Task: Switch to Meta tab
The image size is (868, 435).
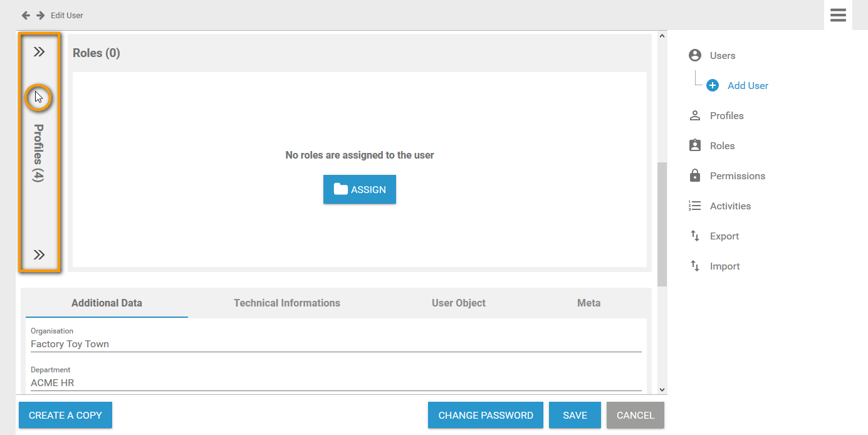Action: (589, 303)
